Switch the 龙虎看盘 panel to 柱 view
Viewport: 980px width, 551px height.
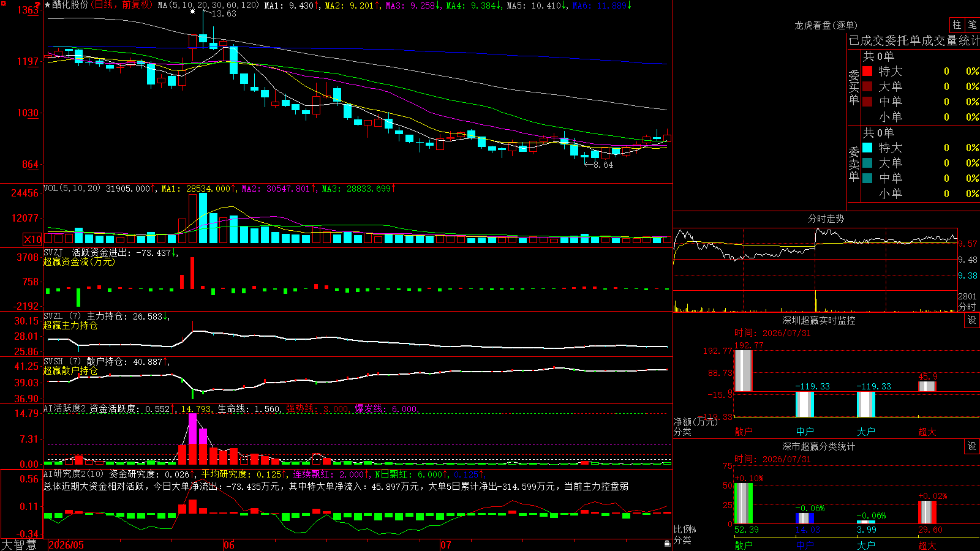pos(957,24)
